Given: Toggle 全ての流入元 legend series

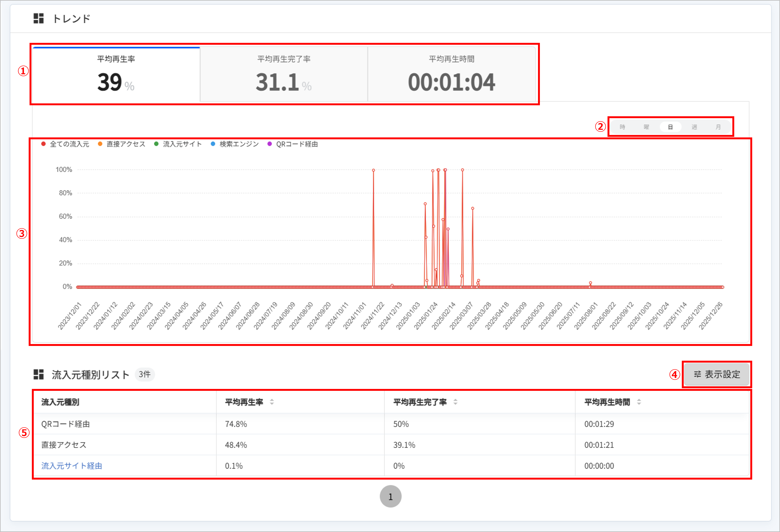Looking at the screenshot, I should pos(65,144).
